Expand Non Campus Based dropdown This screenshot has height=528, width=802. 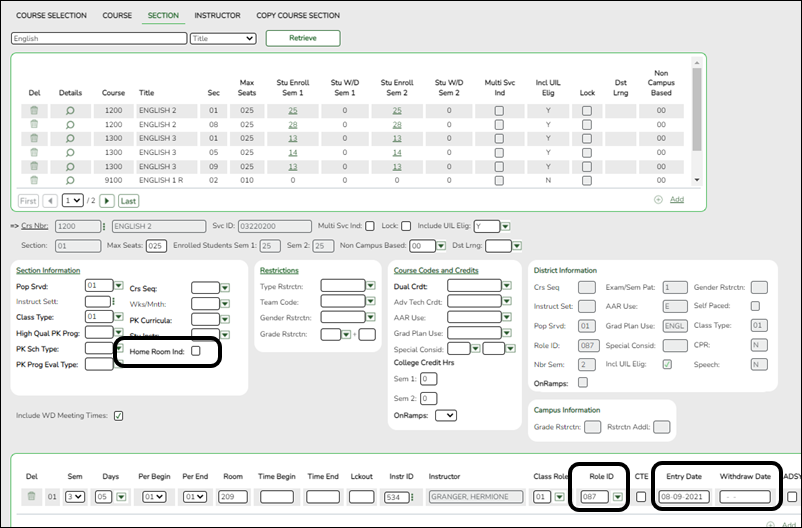coord(441,246)
